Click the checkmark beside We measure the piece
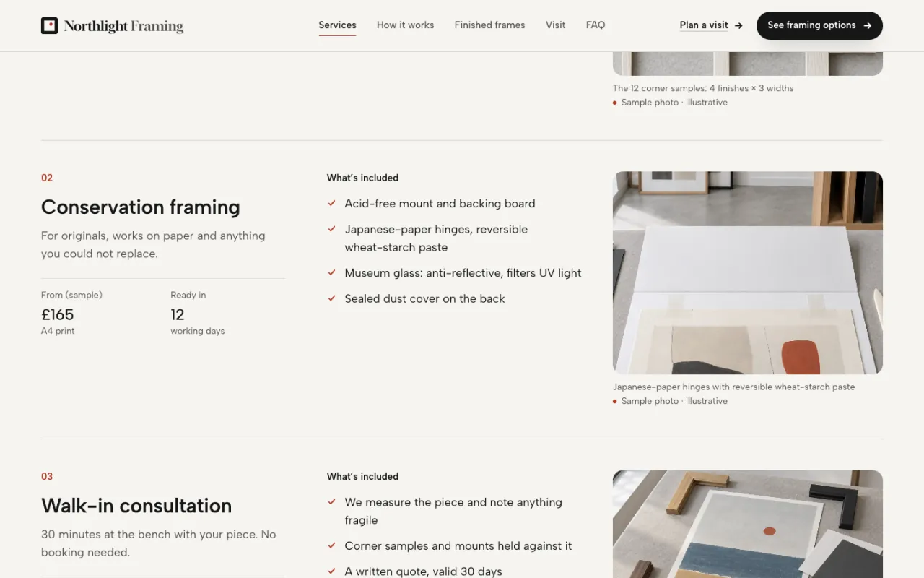924x578 pixels. tap(332, 502)
